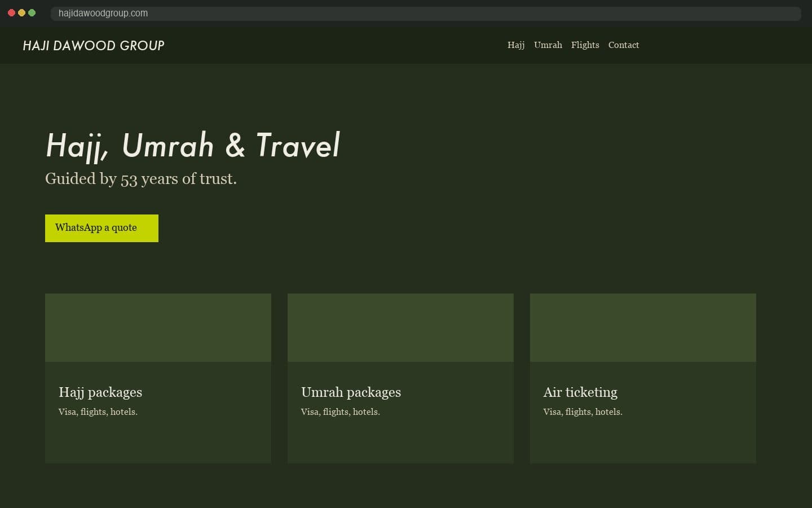This screenshot has width=812, height=508.
Task: Click the Guided by 53 years of trust text
Action: 141,179
